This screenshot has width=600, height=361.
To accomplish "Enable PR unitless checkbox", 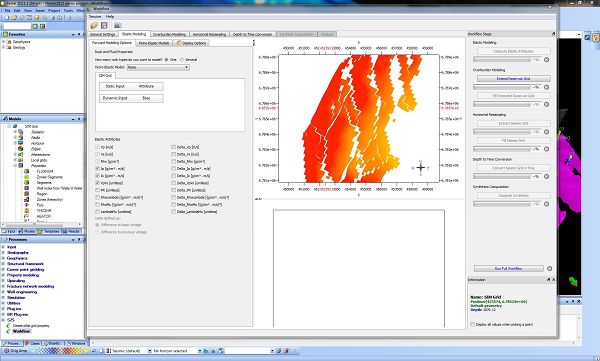I will pyautogui.click(x=98, y=190).
